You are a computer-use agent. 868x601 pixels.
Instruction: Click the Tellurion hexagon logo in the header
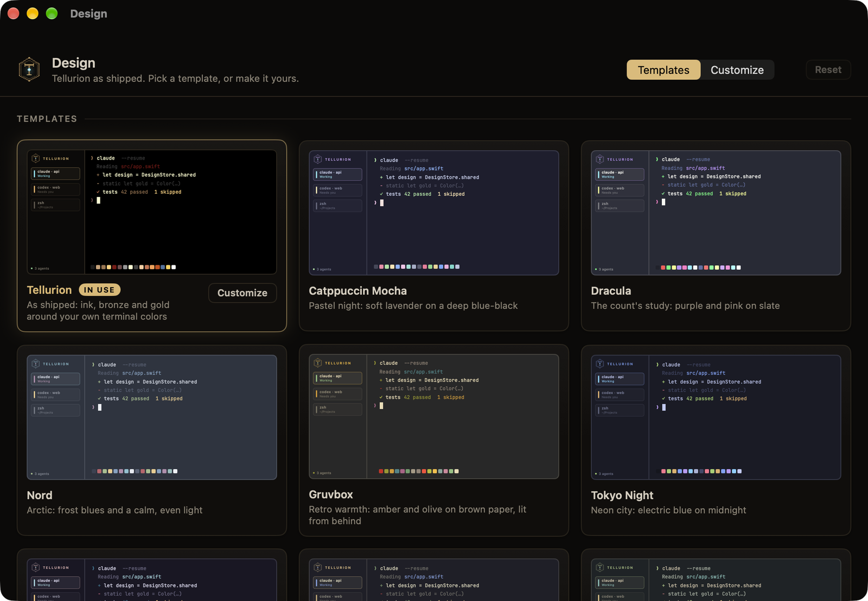tap(29, 69)
